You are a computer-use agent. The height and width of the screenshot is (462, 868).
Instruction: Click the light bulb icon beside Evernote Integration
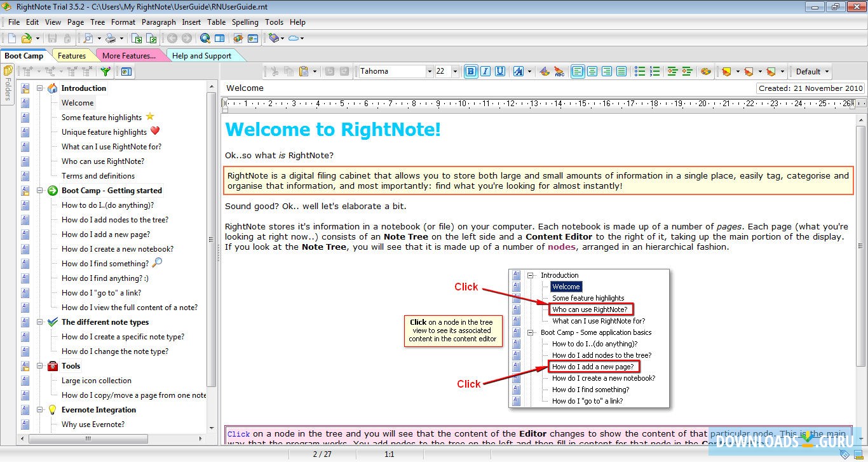(x=53, y=410)
